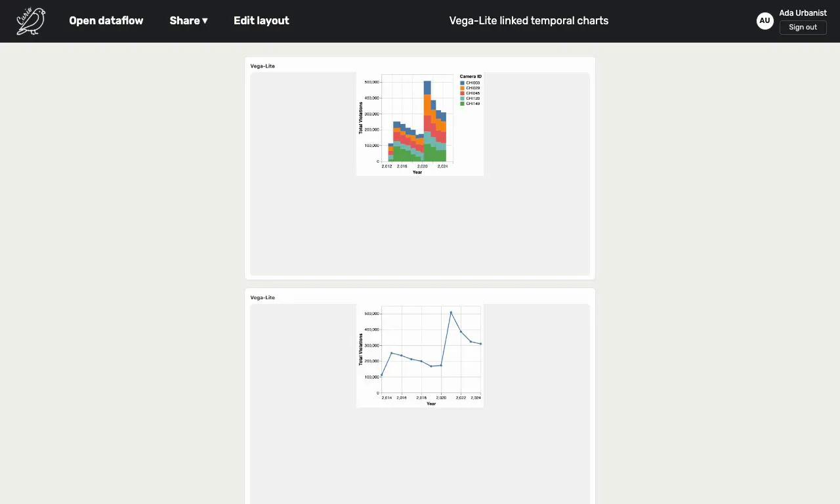This screenshot has height=504, width=840.
Task: Expand the Share dropdown menu
Action: coord(188,21)
